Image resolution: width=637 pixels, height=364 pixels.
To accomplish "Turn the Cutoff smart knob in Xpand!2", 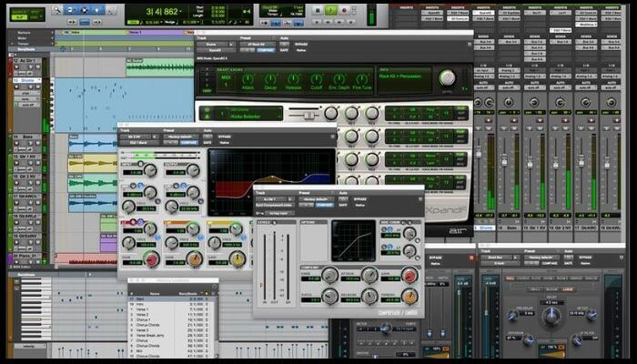I will point(316,79).
